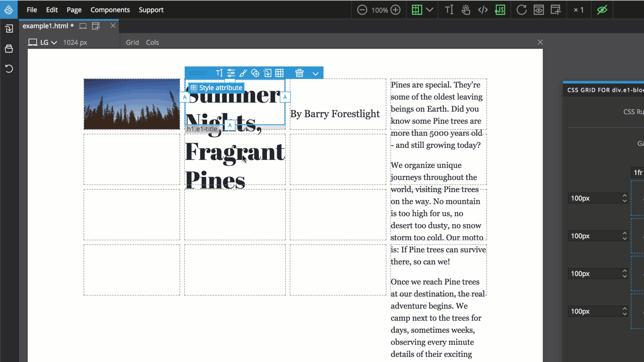Delete the selected heading with the trash icon
The image size is (644, 362).
pos(299,72)
